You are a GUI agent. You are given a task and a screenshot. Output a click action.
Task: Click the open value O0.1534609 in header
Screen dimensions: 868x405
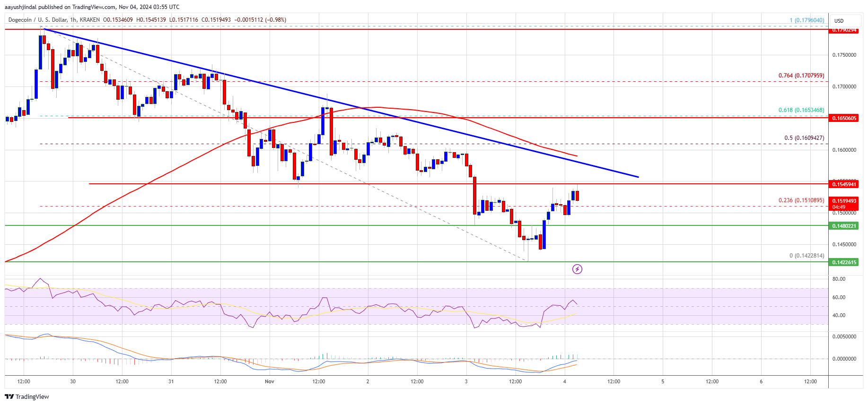[118, 20]
